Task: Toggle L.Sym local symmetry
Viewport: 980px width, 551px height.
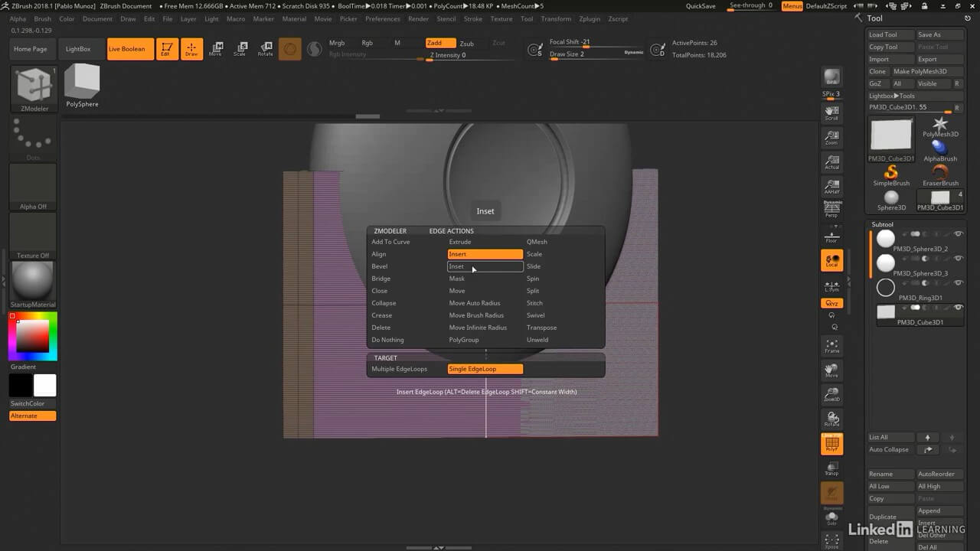Action: [831, 285]
